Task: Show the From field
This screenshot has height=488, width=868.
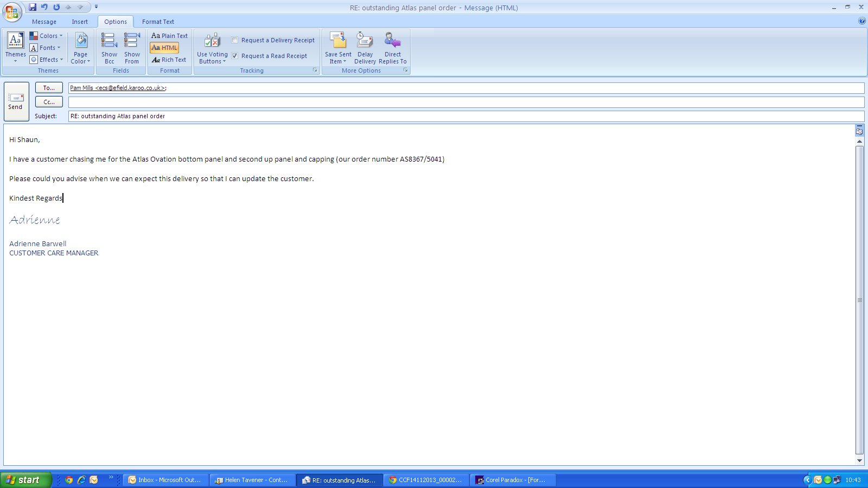Action: [x=132, y=47]
